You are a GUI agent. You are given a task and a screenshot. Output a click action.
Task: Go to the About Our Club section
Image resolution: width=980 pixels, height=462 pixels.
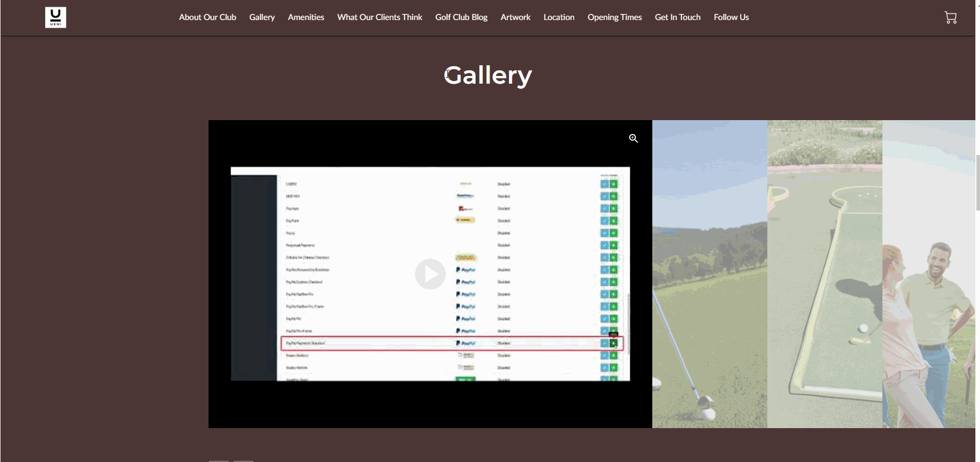point(208,17)
